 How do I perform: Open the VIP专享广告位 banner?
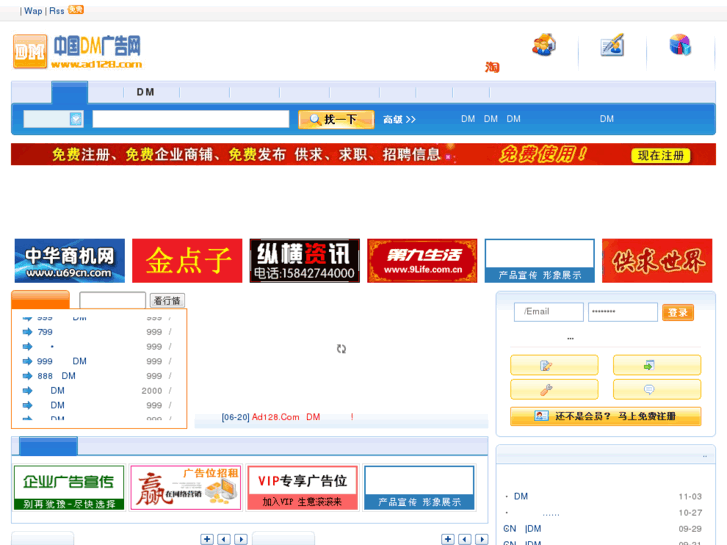click(x=303, y=488)
